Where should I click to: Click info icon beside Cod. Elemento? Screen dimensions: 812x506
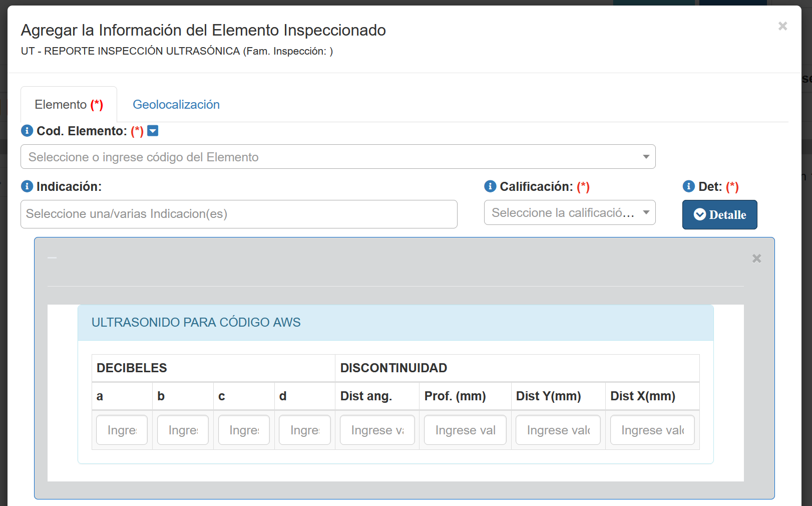click(27, 131)
